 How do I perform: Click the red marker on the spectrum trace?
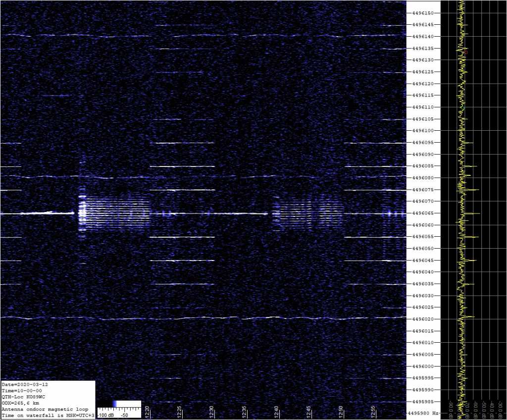point(466,52)
